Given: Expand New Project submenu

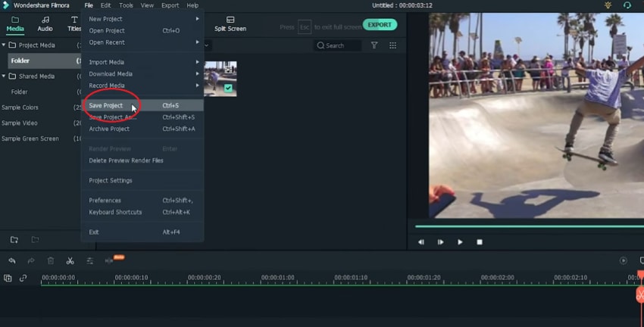Looking at the screenshot, I should point(142,19).
